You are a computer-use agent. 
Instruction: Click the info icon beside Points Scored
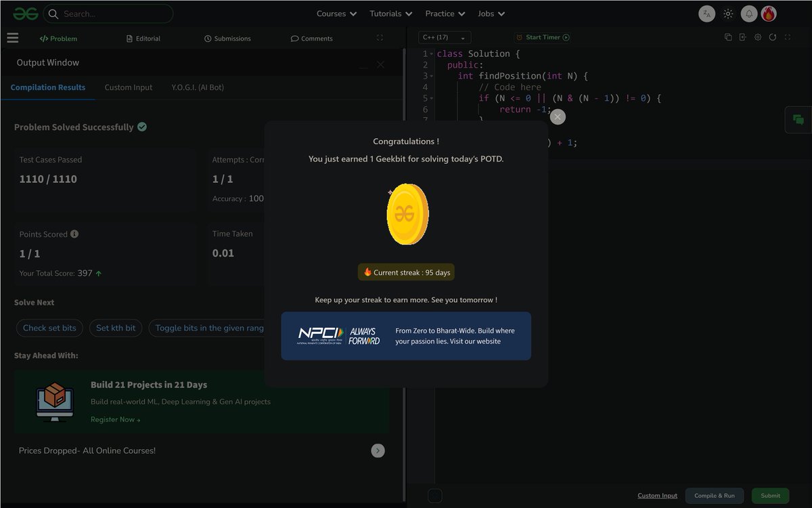74,234
